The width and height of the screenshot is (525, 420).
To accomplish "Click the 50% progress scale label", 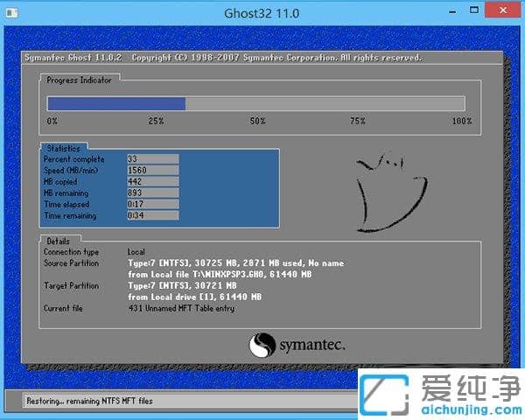I will pyautogui.click(x=257, y=121).
